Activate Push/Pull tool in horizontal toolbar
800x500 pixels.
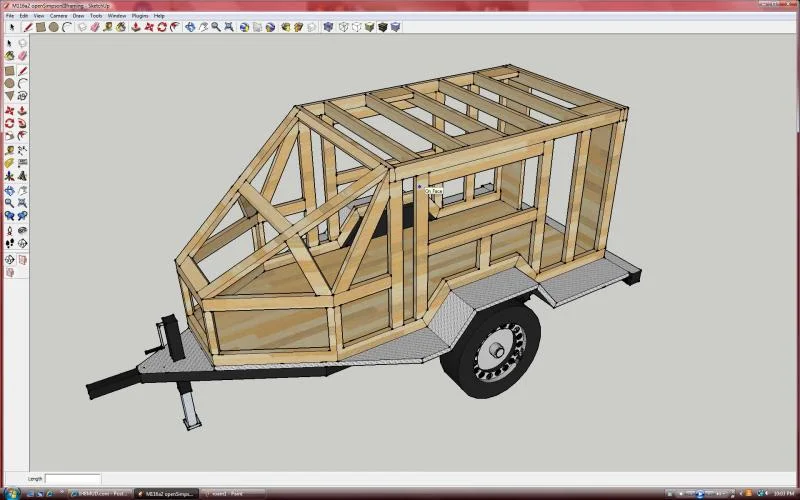(x=136, y=27)
